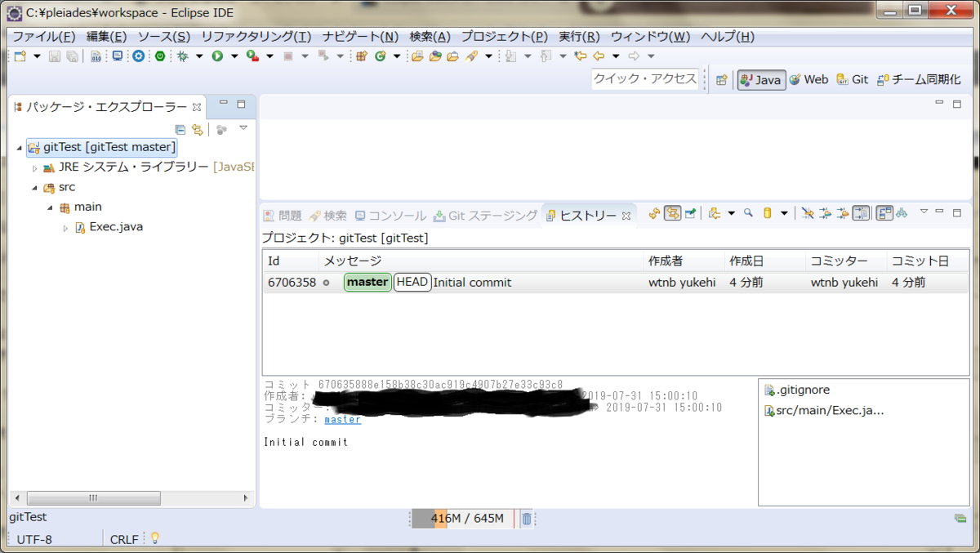Open the Package Explorer view menu triangle
The height and width of the screenshot is (553, 980).
(x=243, y=128)
